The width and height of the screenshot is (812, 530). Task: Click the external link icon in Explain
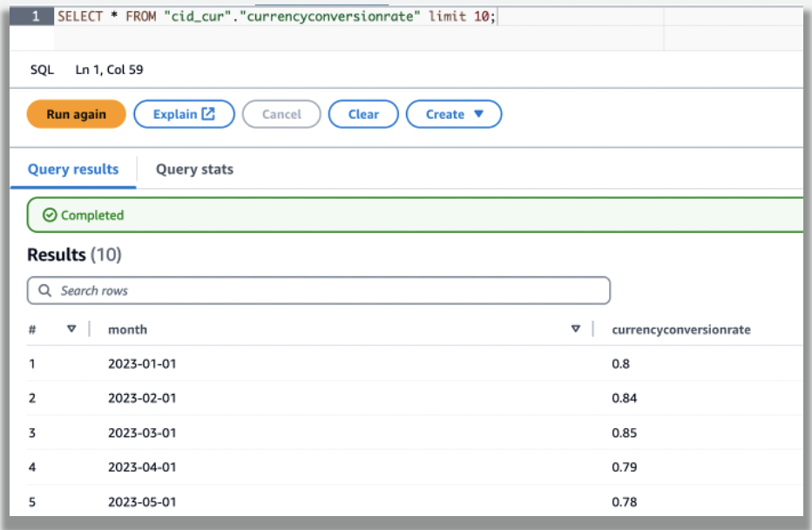coord(208,113)
